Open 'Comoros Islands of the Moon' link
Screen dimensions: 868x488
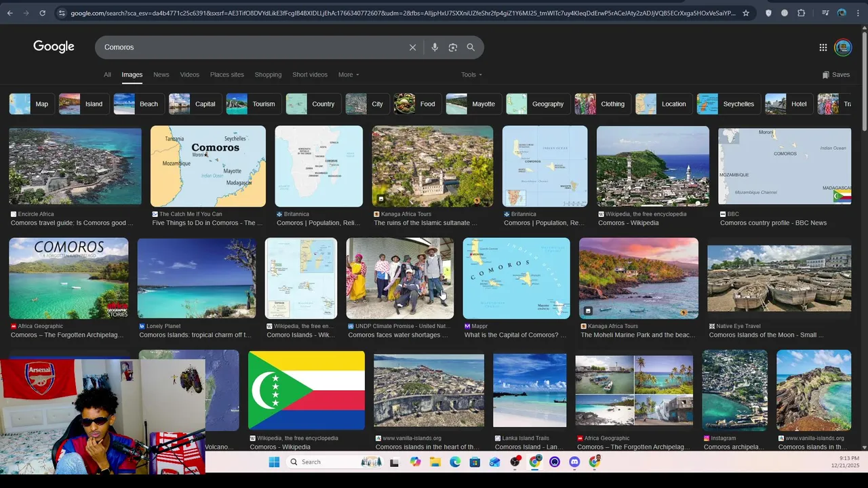(766, 335)
